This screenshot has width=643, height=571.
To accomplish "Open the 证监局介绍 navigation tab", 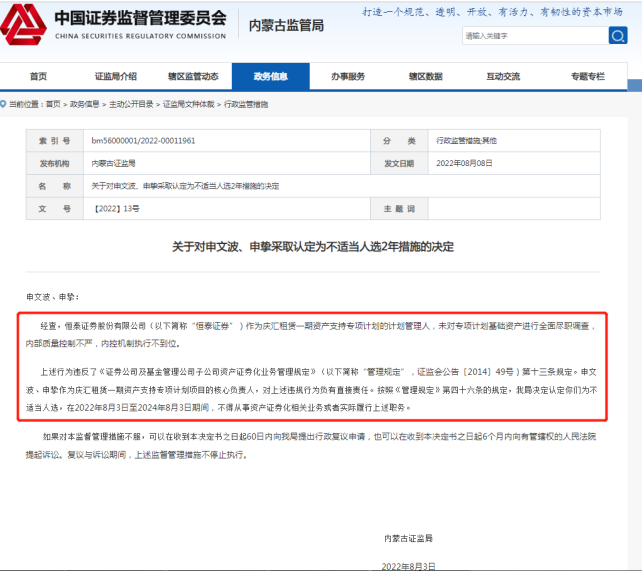I will (x=115, y=76).
